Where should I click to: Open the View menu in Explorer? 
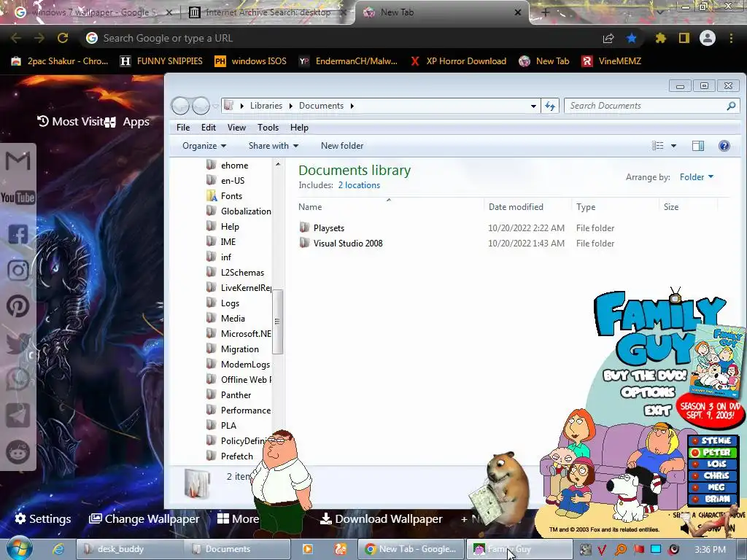pos(237,128)
